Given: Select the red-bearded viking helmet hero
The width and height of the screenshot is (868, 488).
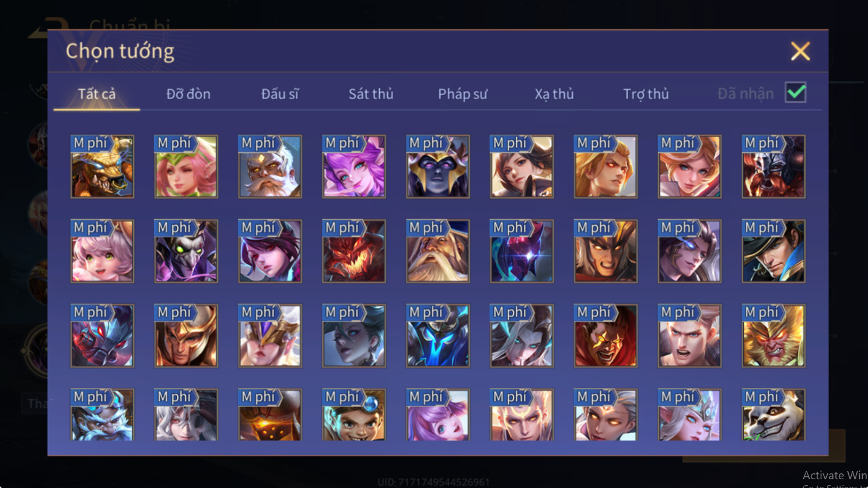Looking at the screenshot, I should click(x=773, y=167).
